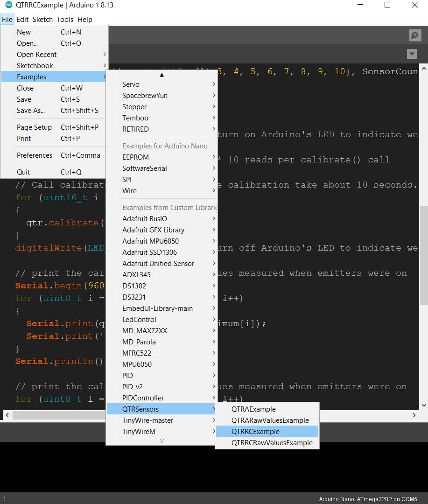Expand the SpacebrewYun examples submenu
Image resolution: width=428 pixels, height=504 pixels.
pos(162,96)
